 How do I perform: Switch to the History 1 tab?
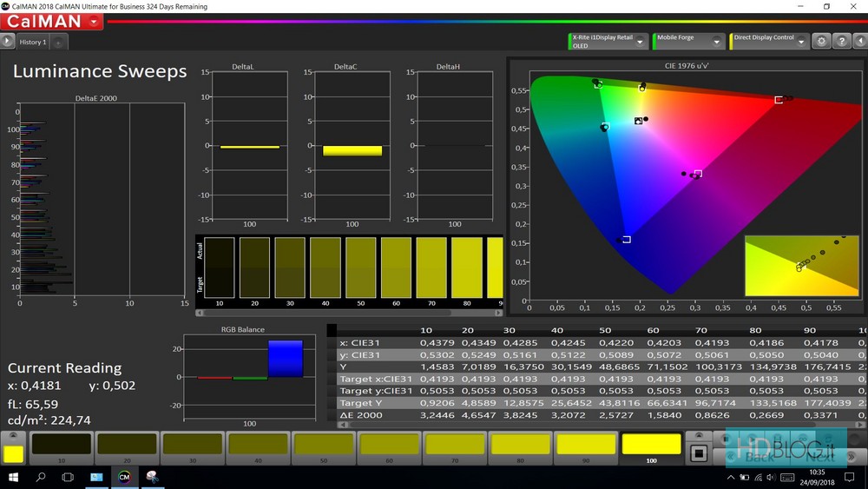tap(33, 42)
